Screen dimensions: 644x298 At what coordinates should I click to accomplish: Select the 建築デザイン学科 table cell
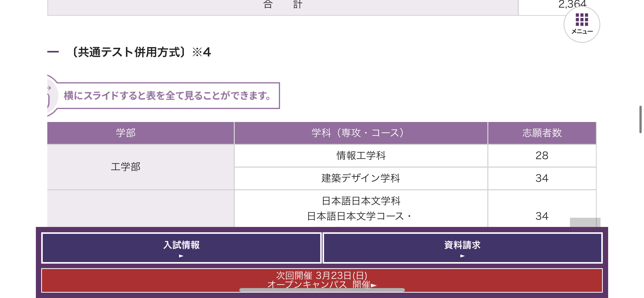coord(360,178)
